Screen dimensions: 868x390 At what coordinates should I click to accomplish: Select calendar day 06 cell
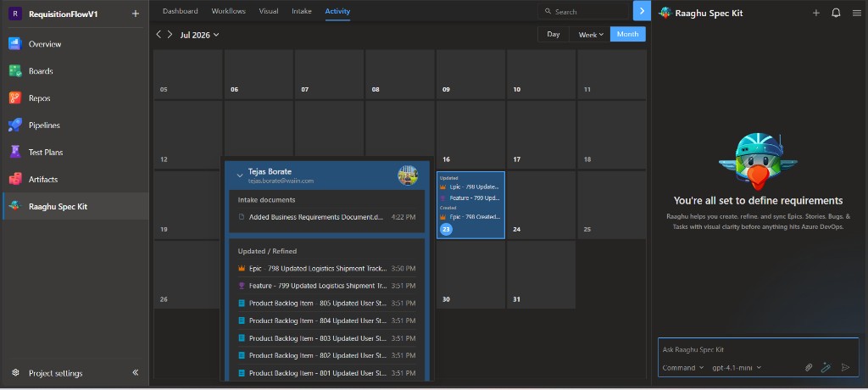(x=259, y=75)
